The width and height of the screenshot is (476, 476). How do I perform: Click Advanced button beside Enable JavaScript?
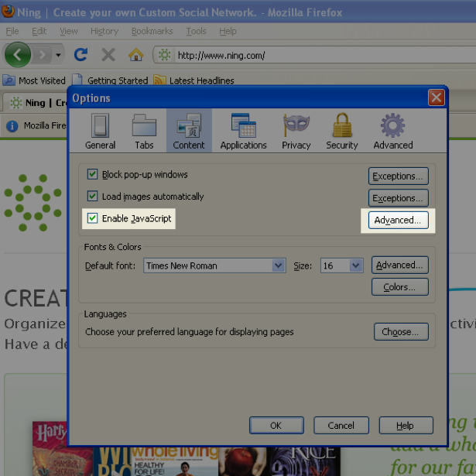(x=399, y=220)
